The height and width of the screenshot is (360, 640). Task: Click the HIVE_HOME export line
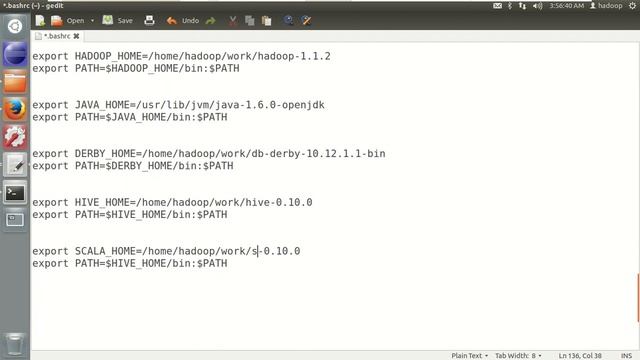point(172,202)
